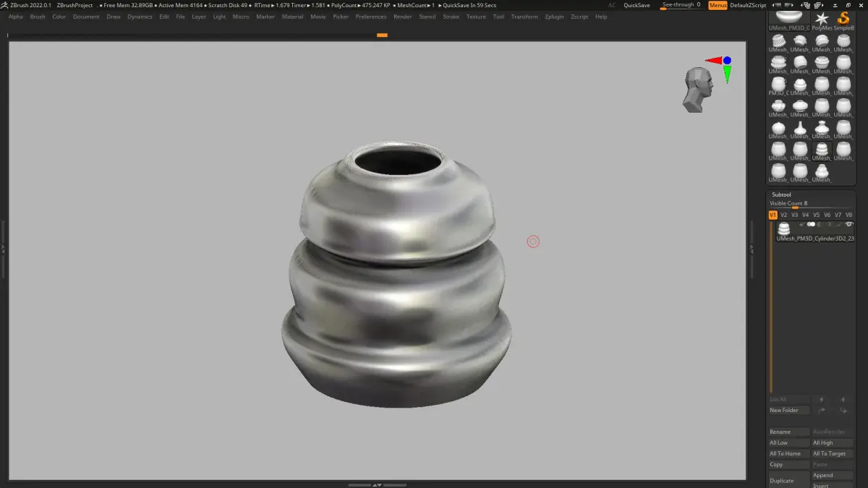Viewport: 868px width, 488px height.
Task: Collapse the Subtool palette header
Action: (781, 194)
